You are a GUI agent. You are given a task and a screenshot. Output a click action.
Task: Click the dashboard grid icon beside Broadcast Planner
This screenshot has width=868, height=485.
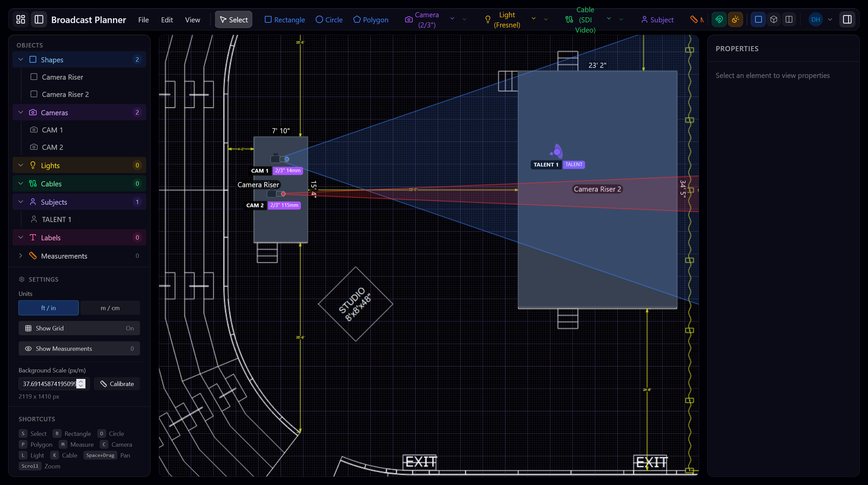(20, 19)
